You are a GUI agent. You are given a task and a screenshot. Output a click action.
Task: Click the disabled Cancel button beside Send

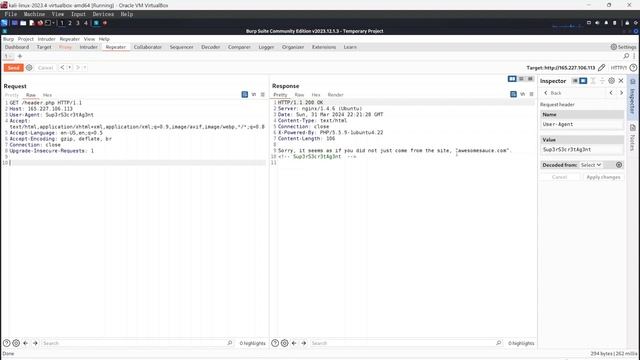pos(45,68)
